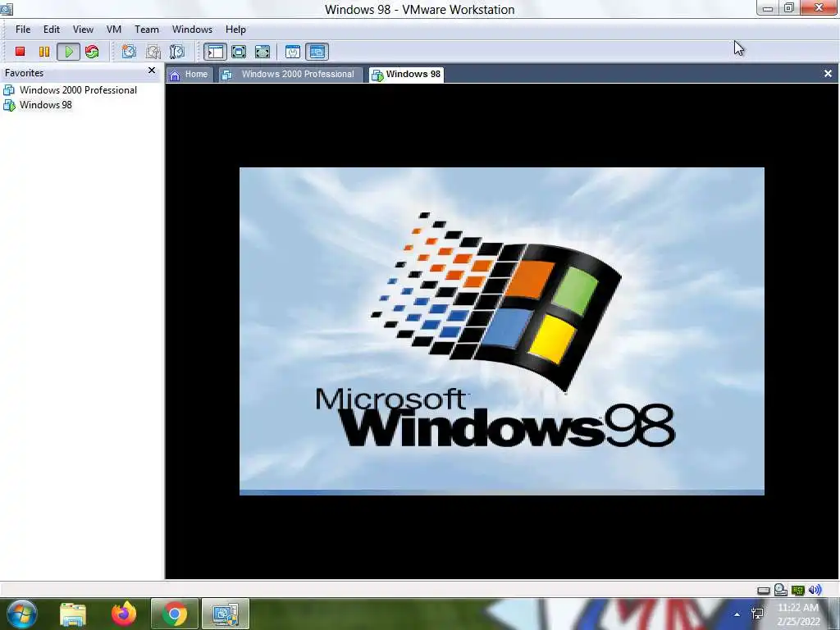Open the taskbar clock showing 11:22 AM

pyautogui.click(x=798, y=614)
